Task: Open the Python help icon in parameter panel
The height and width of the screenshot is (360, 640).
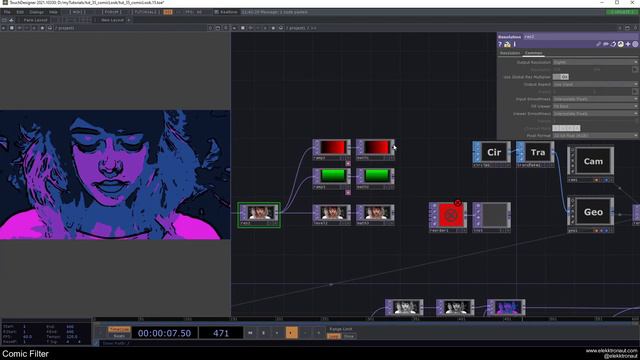Action: (507, 44)
